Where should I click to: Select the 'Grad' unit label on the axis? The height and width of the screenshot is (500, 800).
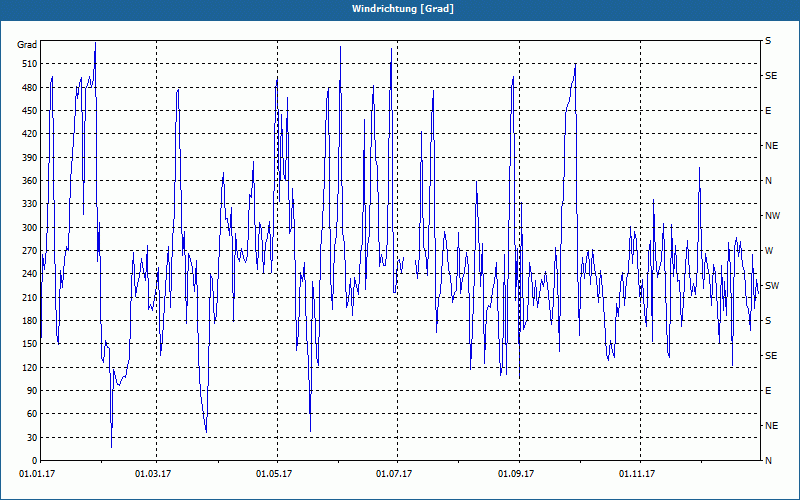pyautogui.click(x=27, y=45)
